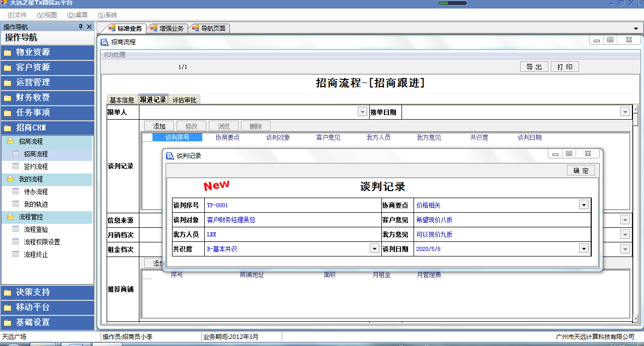Select 签约流程 tree item
The image size is (644, 346).
tap(36, 166)
